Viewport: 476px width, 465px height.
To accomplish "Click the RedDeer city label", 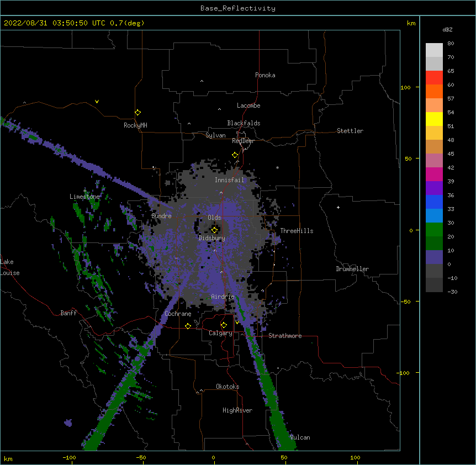I will tap(243, 141).
